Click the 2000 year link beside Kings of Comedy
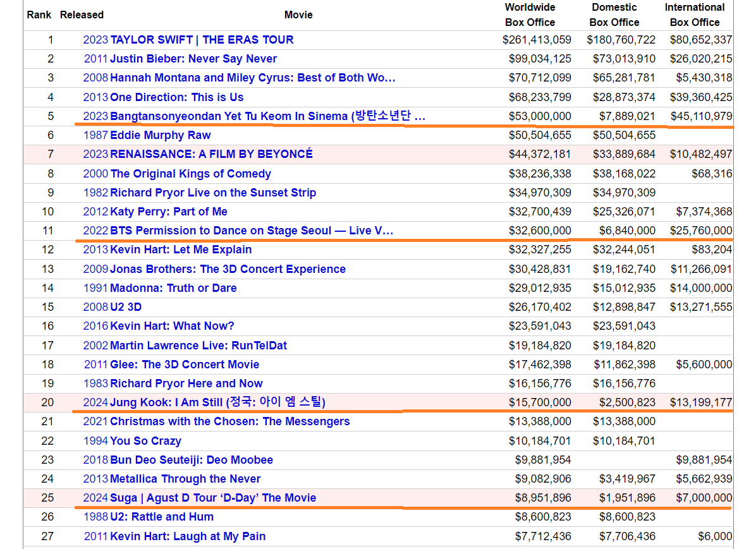The height and width of the screenshot is (549, 756). click(95, 174)
